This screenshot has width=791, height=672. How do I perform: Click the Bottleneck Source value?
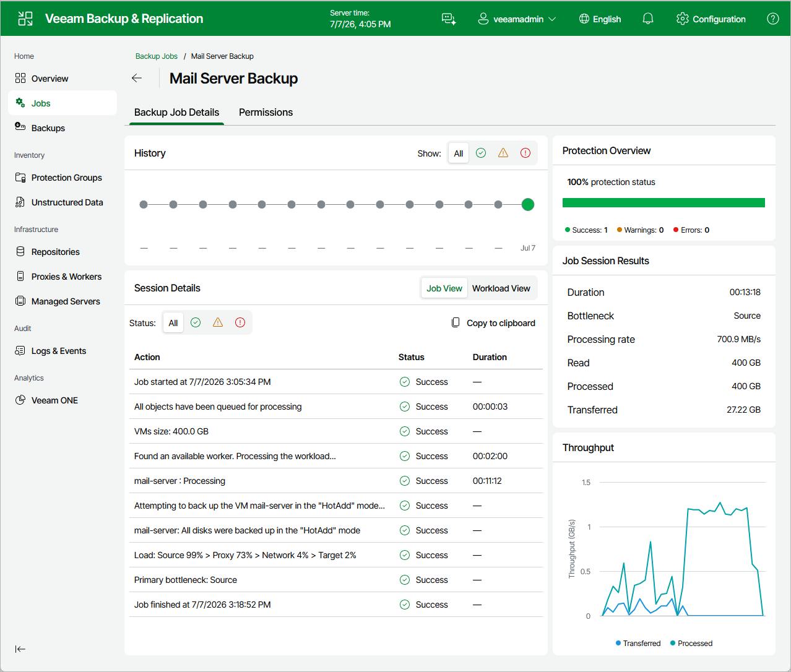coord(747,316)
